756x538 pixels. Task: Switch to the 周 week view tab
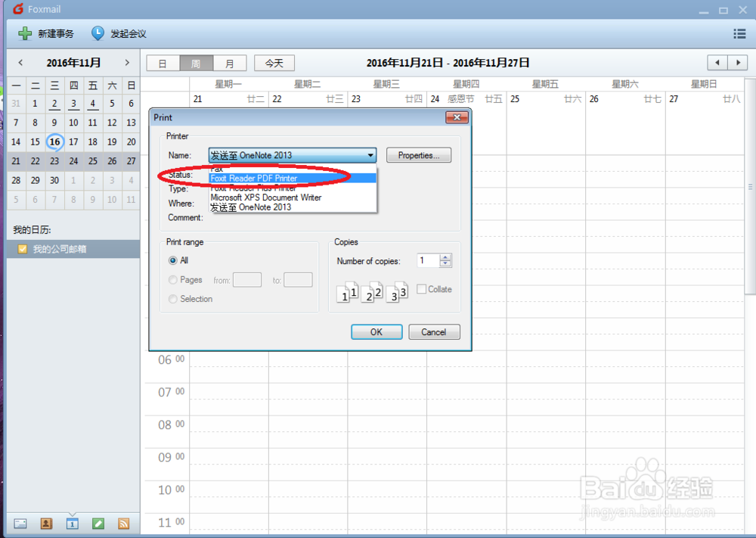197,64
